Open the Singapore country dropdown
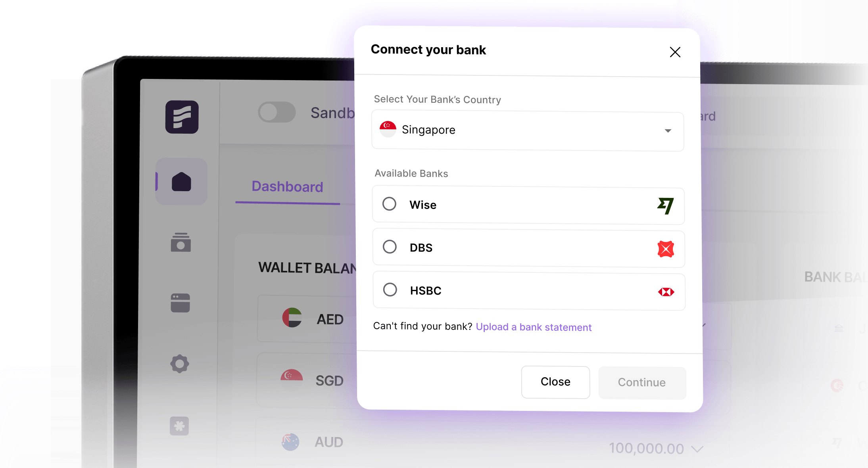Image resolution: width=868 pixels, height=468 pixels. coord(528,131)
